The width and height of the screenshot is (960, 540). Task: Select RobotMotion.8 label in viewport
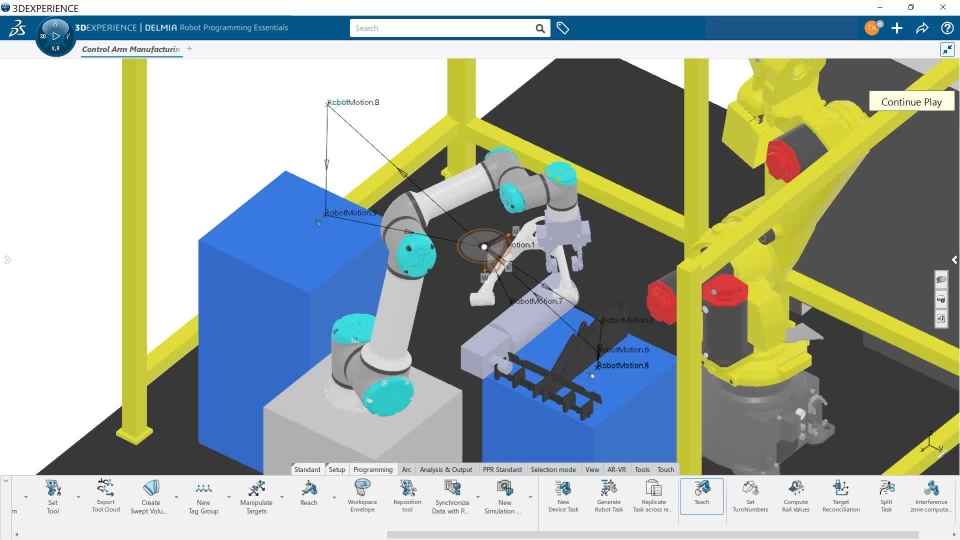353,102
